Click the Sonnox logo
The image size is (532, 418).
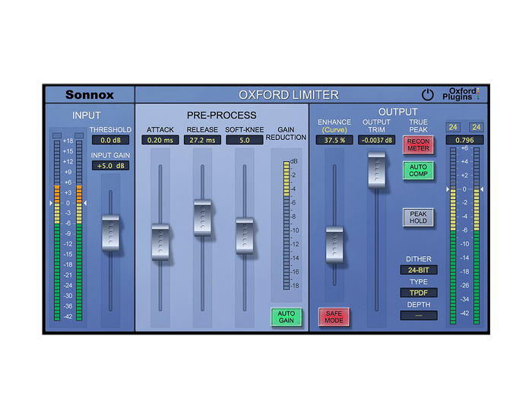[90, 95]
